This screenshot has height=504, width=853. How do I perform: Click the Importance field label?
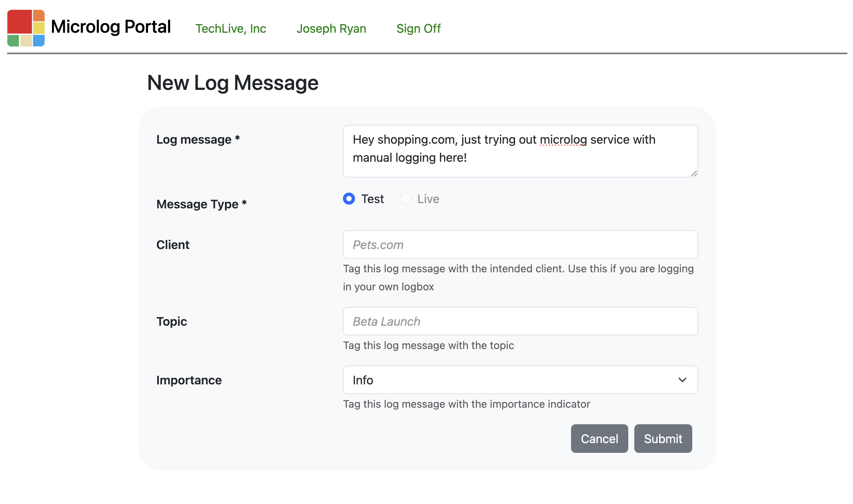pos(189,380)
